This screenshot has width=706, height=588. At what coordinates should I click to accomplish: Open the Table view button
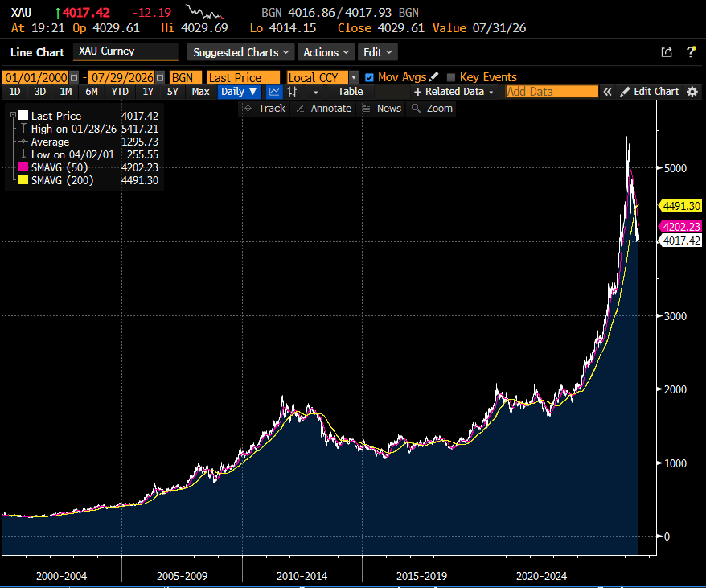[x=351, y=92]
